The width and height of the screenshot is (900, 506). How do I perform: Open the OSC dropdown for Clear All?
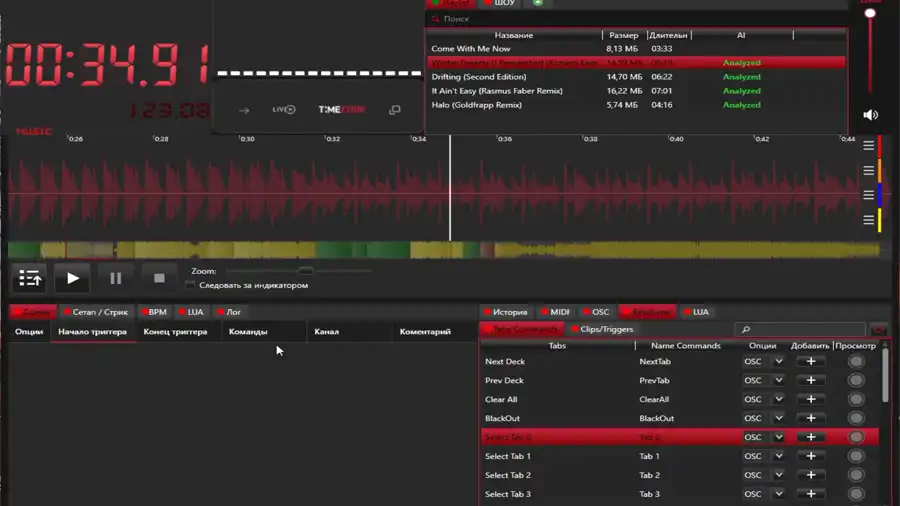(778, 400)
